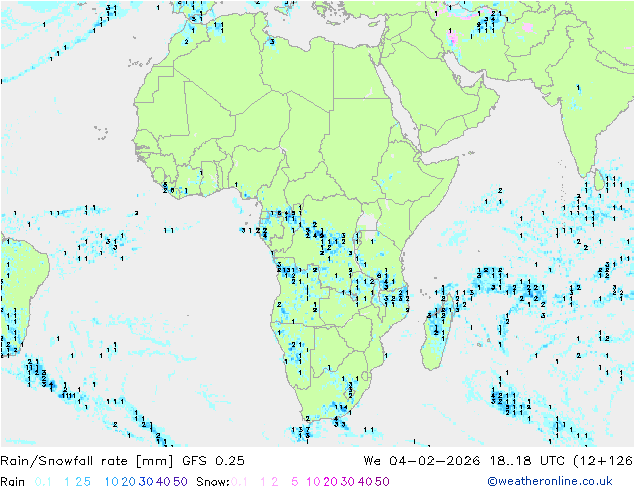This screenshot has width=634, height=490.
Task: Pick the Snow legend value 50
Action: point(382,482)
